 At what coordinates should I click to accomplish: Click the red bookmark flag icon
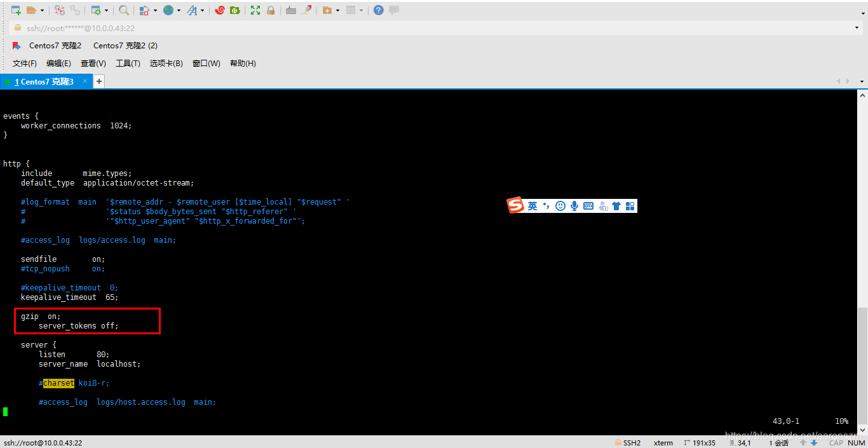point(17,46)
